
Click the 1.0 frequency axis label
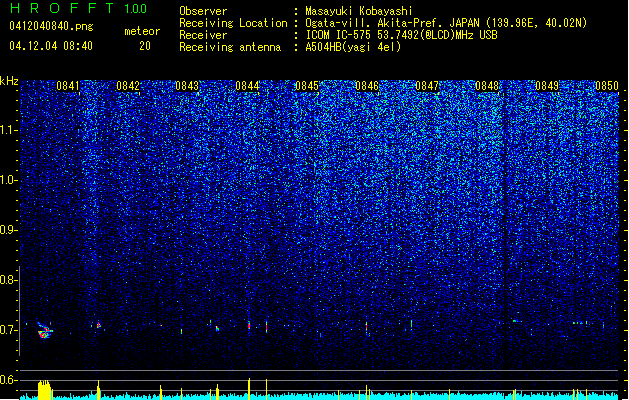[8, 180]
